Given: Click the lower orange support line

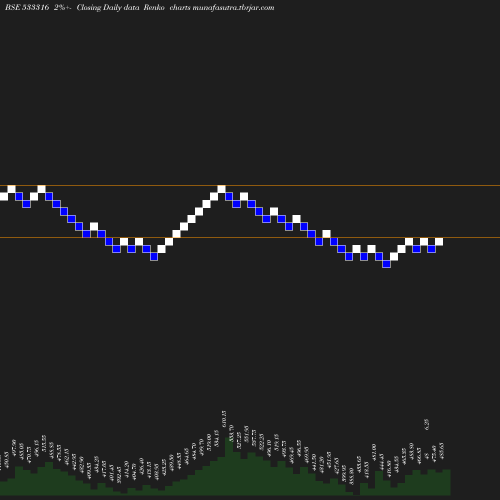Looking at the screenshot, I should 250,238.
